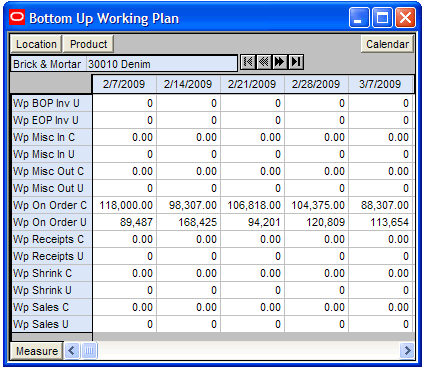Screen dimensions: 423x369
Task: Open the Product dimension button
Action: click(x=89, y=44)
